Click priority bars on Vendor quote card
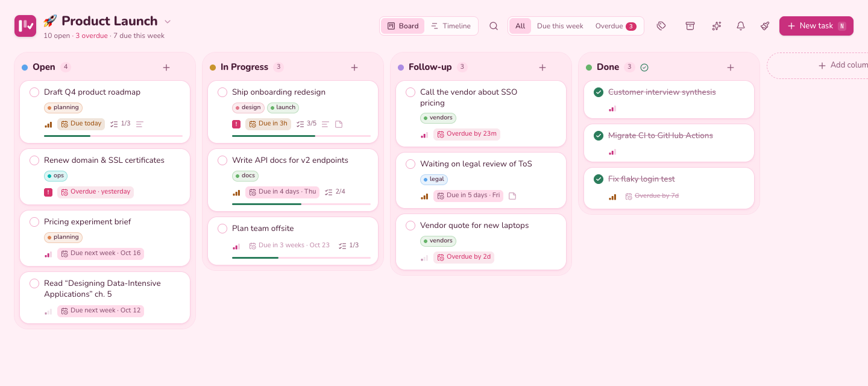This screenshot has height=386, width=868. coord(424,258)
